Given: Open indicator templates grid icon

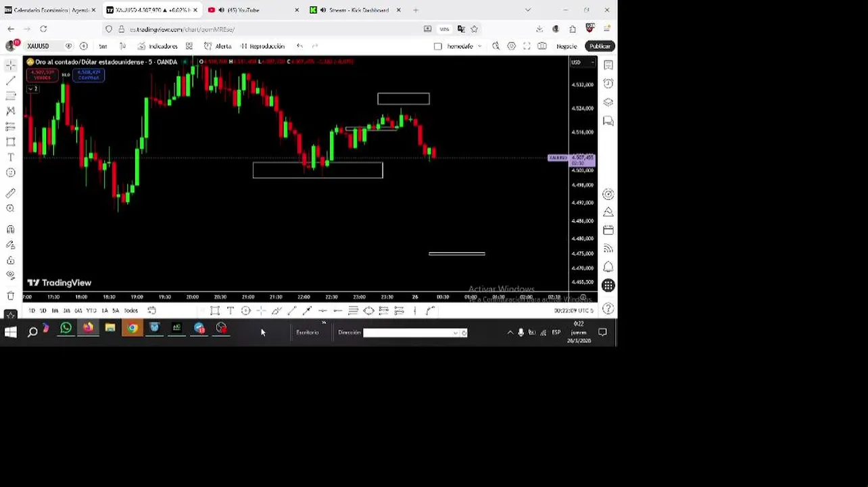Looking at the screenshot, I should (189, 46).
